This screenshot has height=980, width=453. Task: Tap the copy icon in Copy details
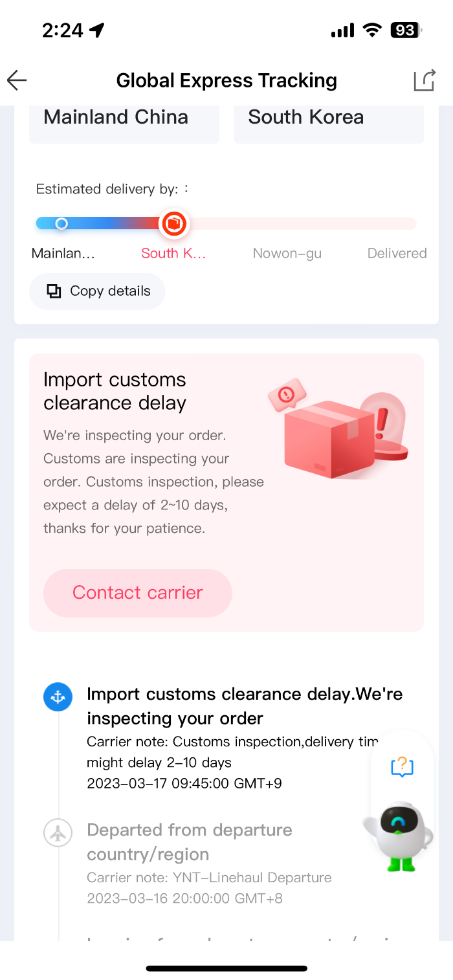54,291
